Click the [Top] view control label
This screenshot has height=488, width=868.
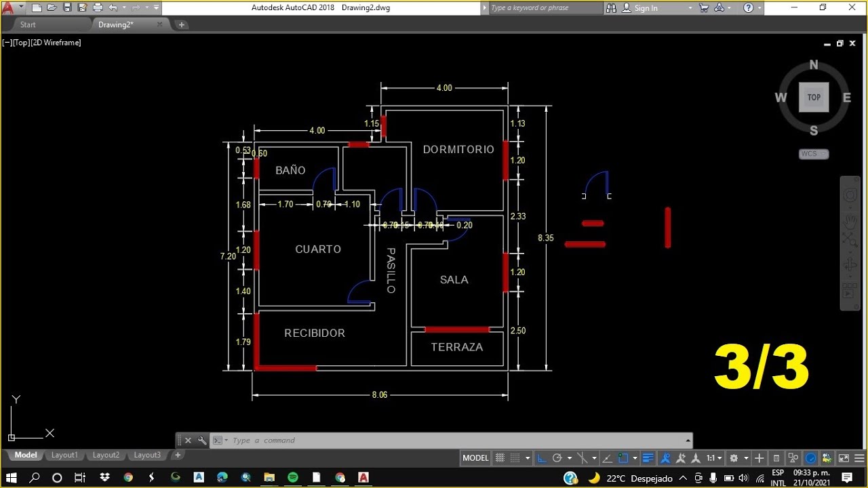click(x=20, y=43)
